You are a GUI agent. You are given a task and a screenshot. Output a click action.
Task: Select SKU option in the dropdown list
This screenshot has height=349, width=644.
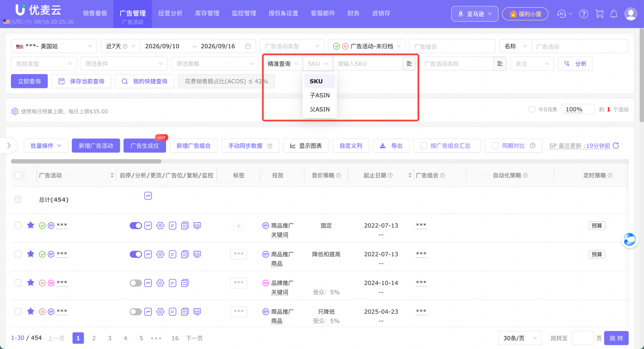click(x=319, y=81)
